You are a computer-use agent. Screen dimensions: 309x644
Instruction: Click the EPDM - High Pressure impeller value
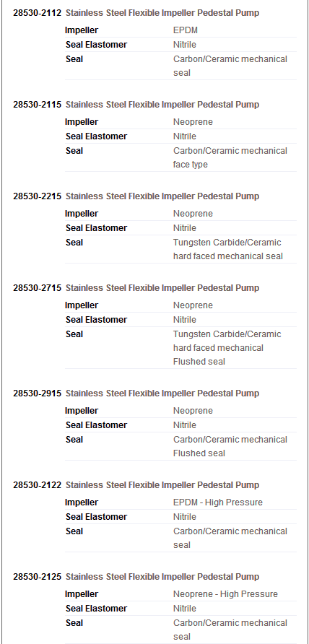click(x=218, y=502)
